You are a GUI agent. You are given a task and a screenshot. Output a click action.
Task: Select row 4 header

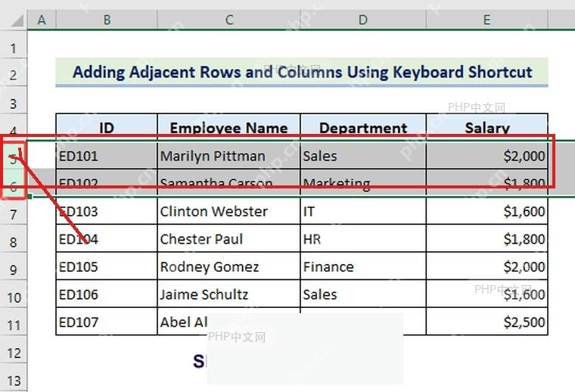click(13, 127)
